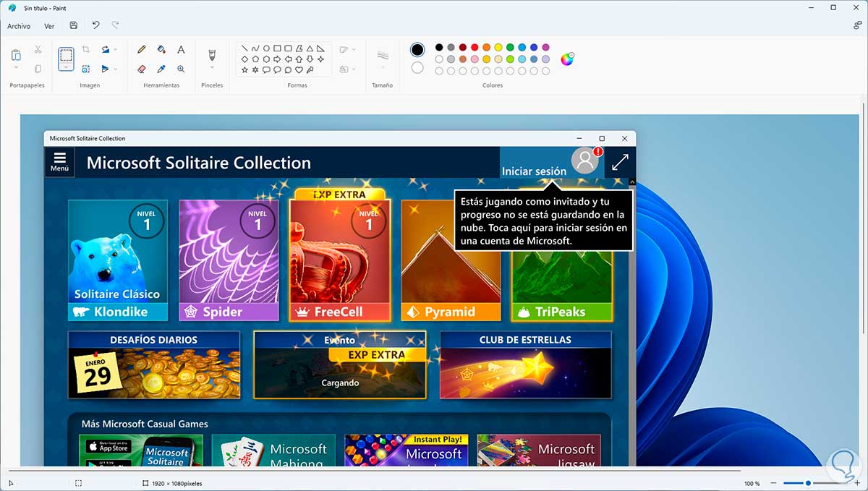The height and width of the screenshot is (491, 868).
Task: Choose the orange color swatch
Action: coord(486,47)
